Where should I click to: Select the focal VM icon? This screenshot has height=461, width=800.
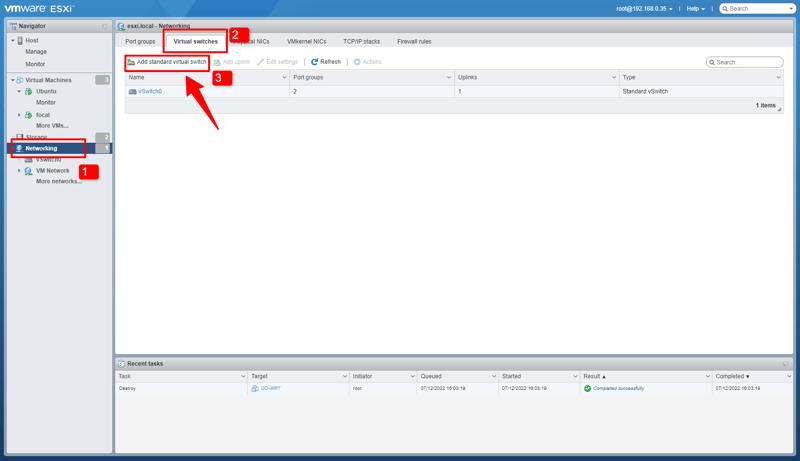28,115
